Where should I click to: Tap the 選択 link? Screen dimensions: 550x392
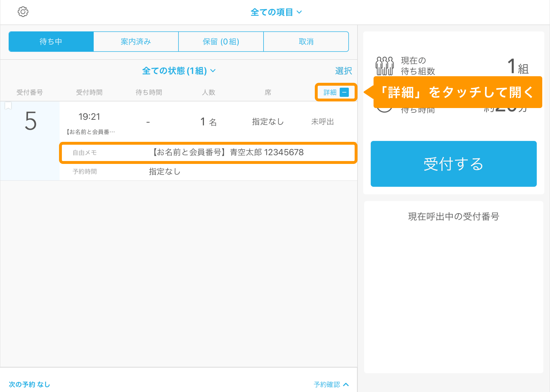(x=343, y=71)
